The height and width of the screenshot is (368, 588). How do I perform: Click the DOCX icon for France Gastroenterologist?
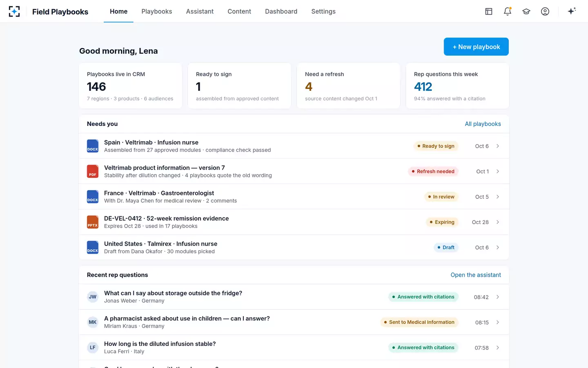click(93, 197)
